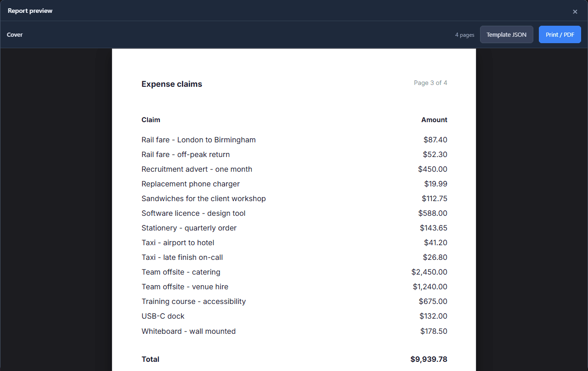Click the 'Page 3 of 4' indicator
The height and width of the screenshot is (371, 588).
430,83
